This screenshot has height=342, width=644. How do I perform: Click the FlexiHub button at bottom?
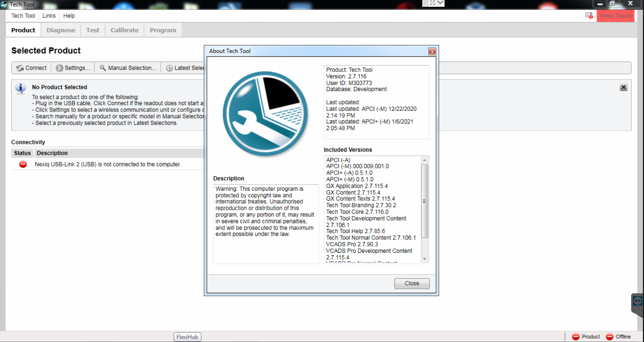187,337
